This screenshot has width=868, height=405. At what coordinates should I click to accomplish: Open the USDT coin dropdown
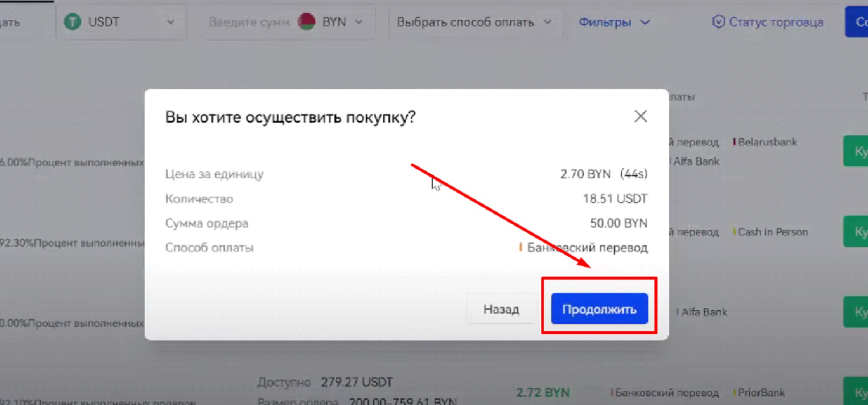[x=120, y=22]
